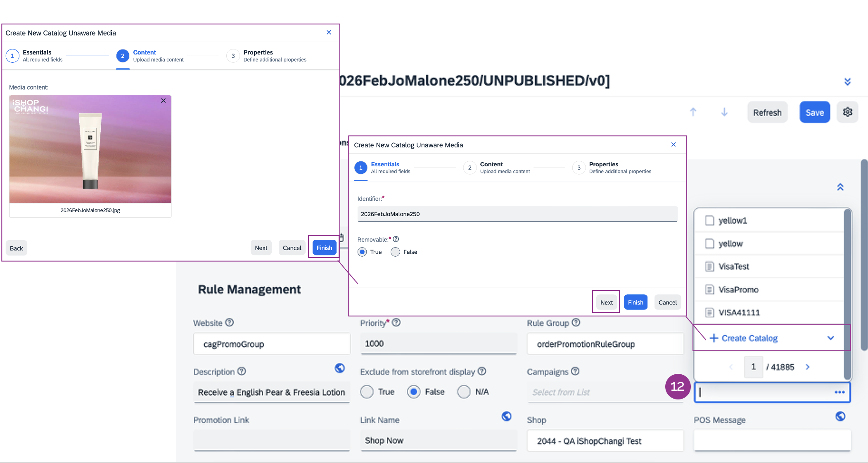Click the globe icon next to Link Name
Viewport: 868px width, 463px height.
pyautogui.click(x=506, y=416)
